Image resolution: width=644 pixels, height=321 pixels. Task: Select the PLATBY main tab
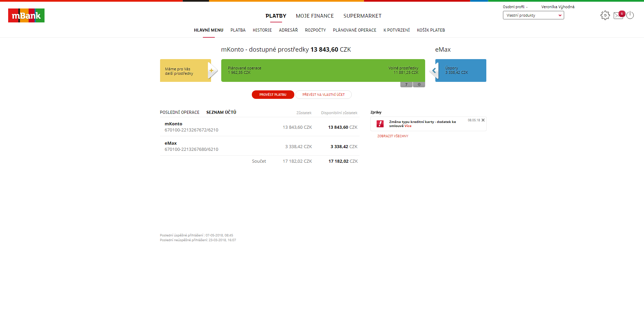pyautogui.click(x=276, y=16)
